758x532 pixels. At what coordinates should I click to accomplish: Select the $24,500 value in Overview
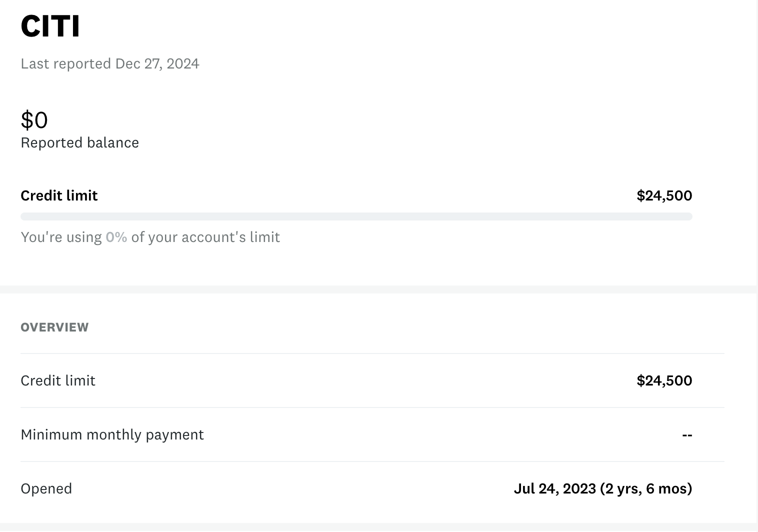(x=664, y=380)
